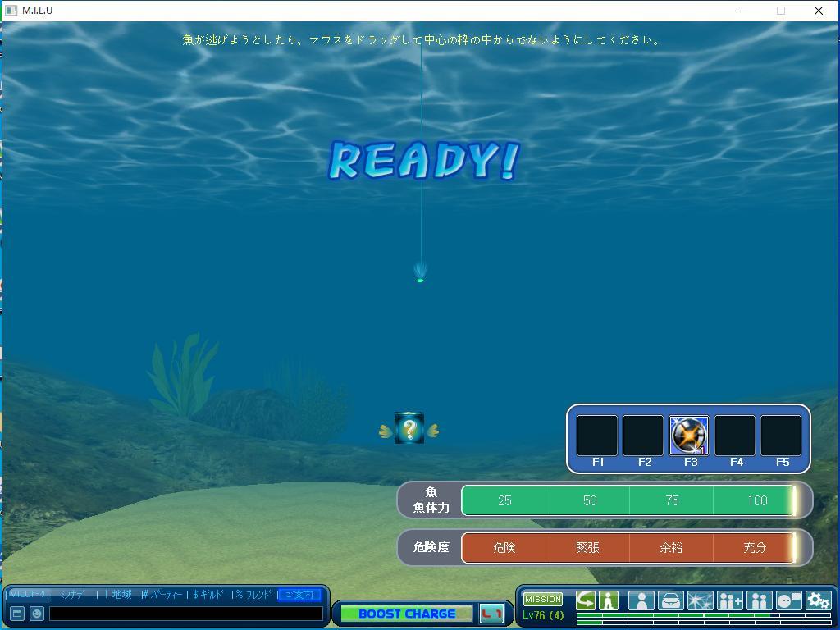Image resolution: width=840 pixels, height=630 pixels.
Task: Minimize the M.I.L.U window
Action: click(x=743, y=11)
